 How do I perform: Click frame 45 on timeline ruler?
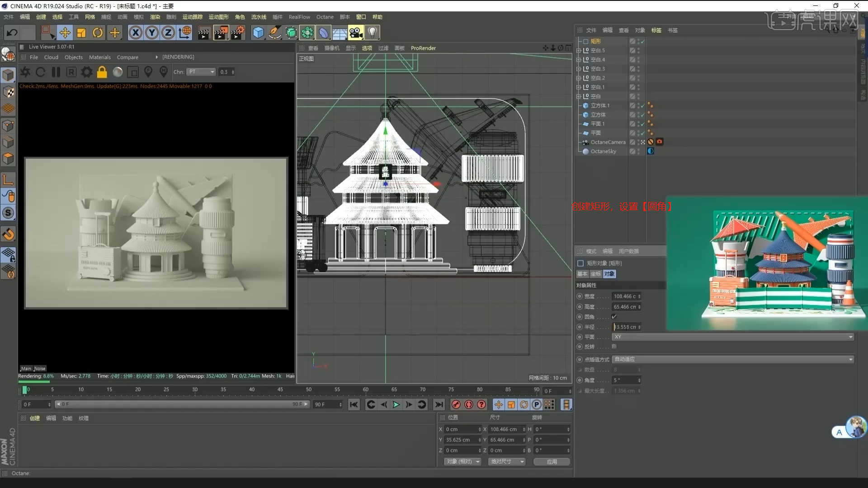click(280, 389)
